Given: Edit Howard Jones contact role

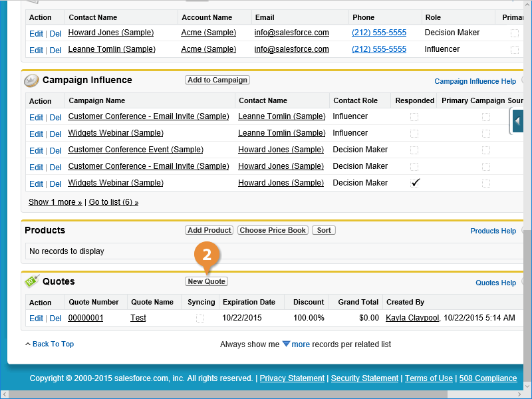Looking at the screenshot, I should 36,34.
